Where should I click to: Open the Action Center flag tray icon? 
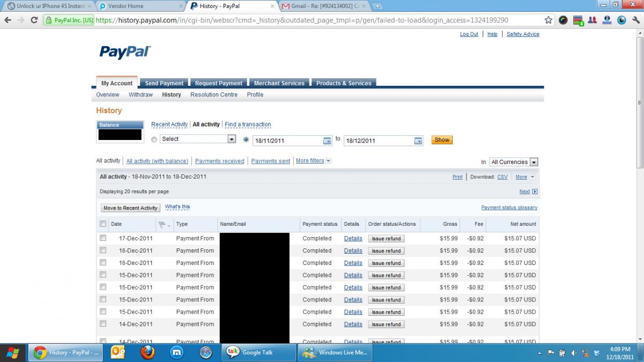[x=551, y=352]
